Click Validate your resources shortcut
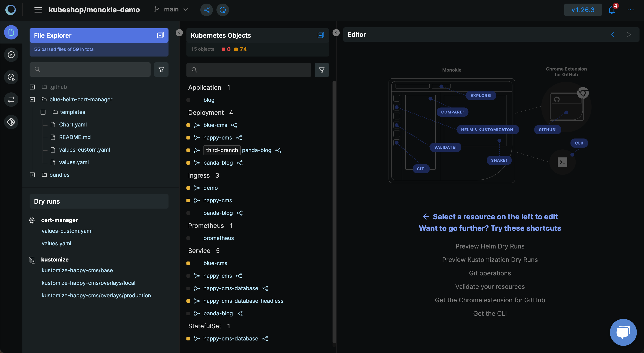The width and height of the screenshot is (644, 353). [x=490, y=287]
